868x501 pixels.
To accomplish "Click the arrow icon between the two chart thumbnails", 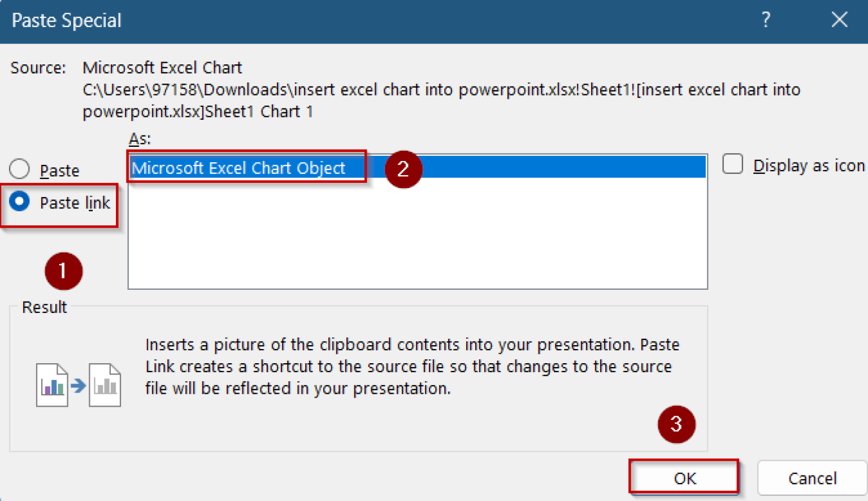I will [x=78, y=385].
